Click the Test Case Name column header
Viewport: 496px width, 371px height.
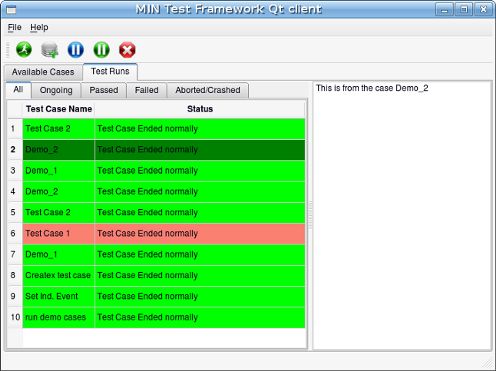[x=59, y=109]
